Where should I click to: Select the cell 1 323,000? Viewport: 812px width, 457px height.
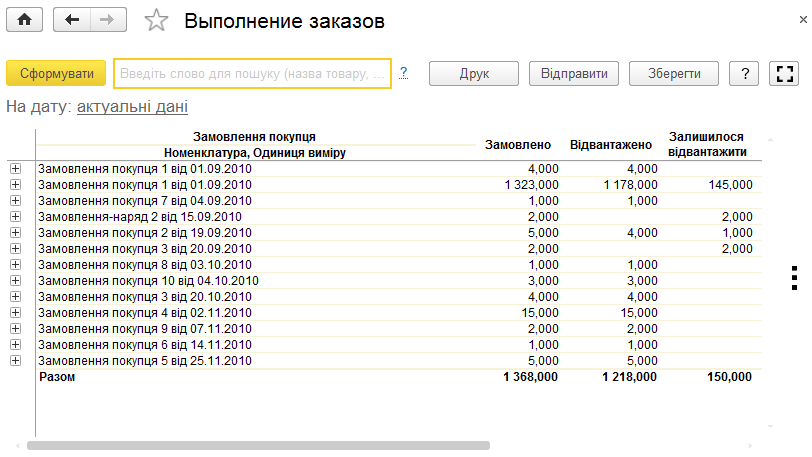click(531, 185)
